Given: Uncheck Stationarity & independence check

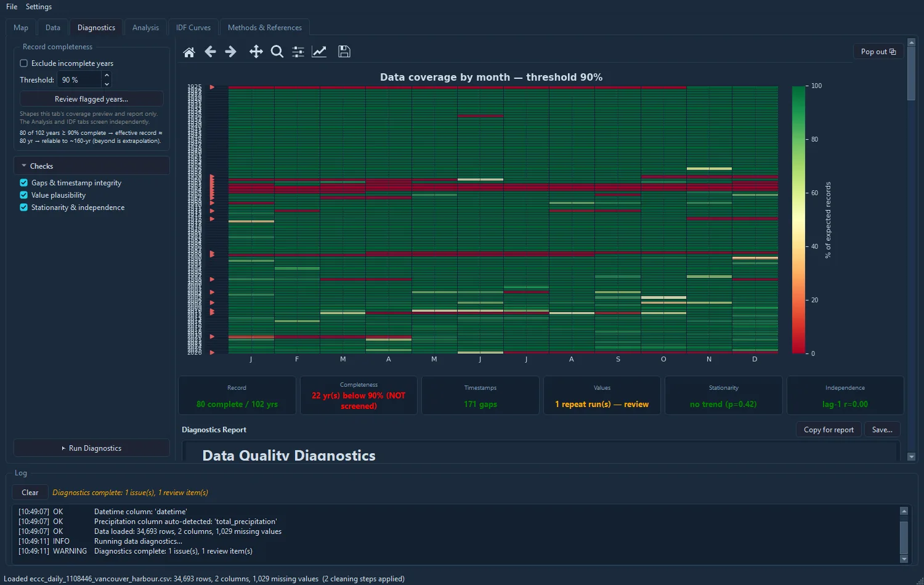Looking at the screenshot, I should pyautogui.click(x=24, y=208).
